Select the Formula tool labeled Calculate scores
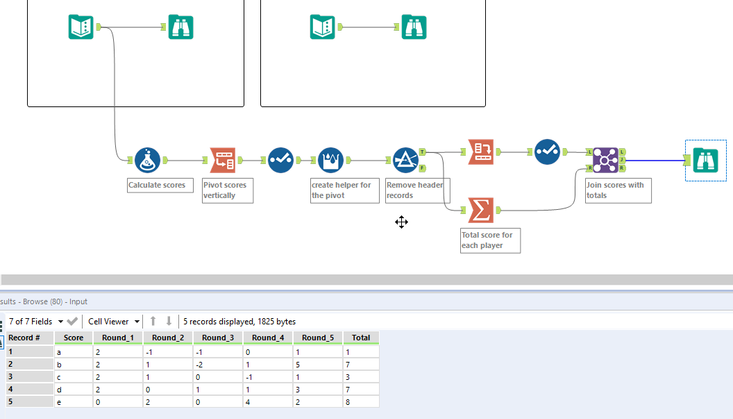733x419 pixels. [147, 160]
